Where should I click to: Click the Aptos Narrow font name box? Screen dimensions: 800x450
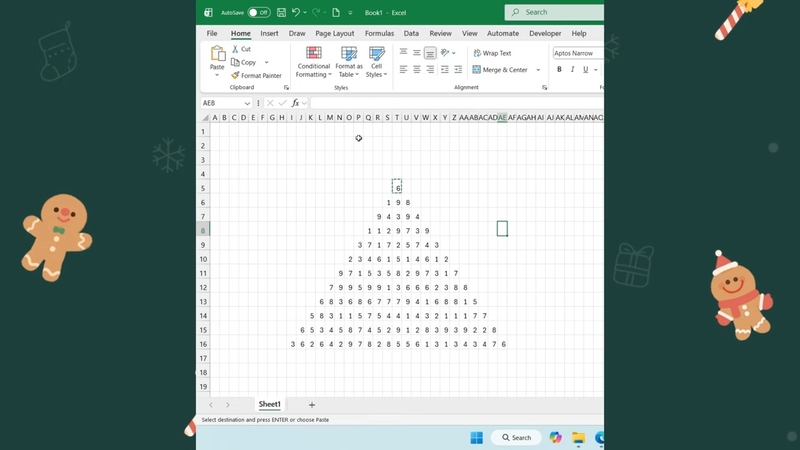(578, 53)
